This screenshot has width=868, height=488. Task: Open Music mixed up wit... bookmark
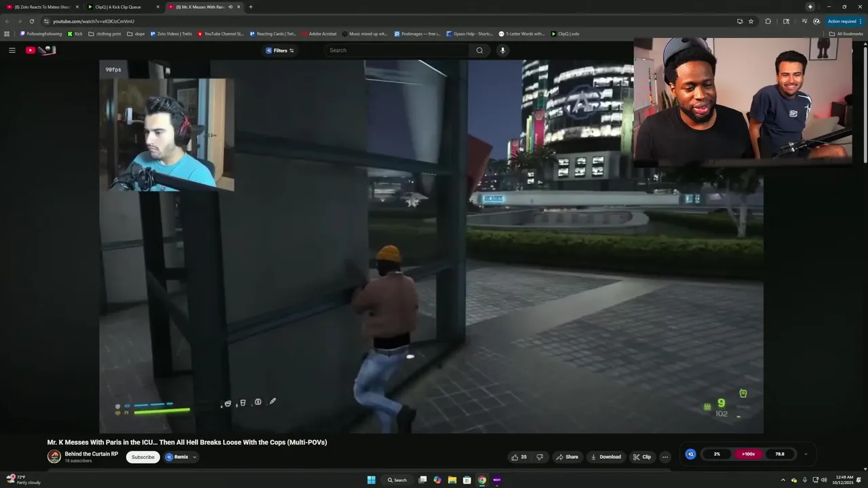click(x=365, y=33)
